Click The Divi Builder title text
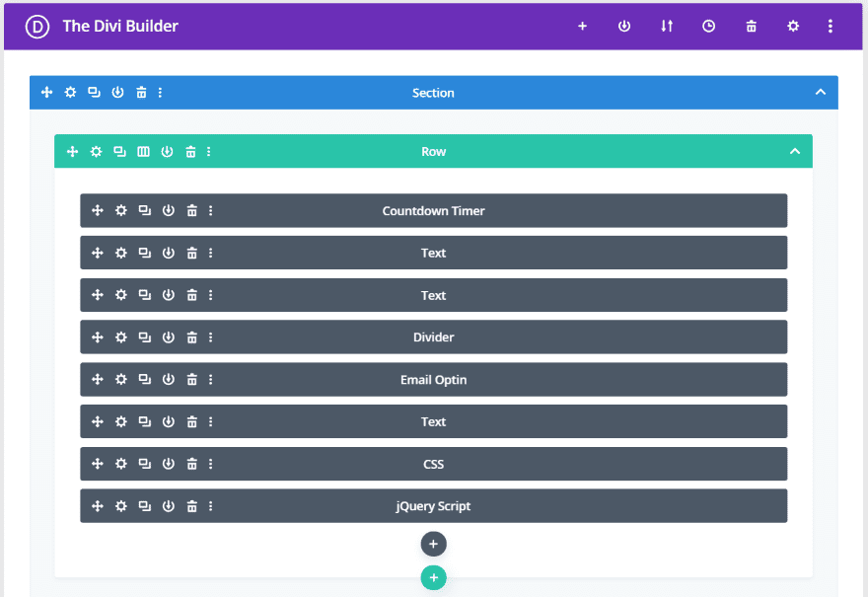 point(120,26)
